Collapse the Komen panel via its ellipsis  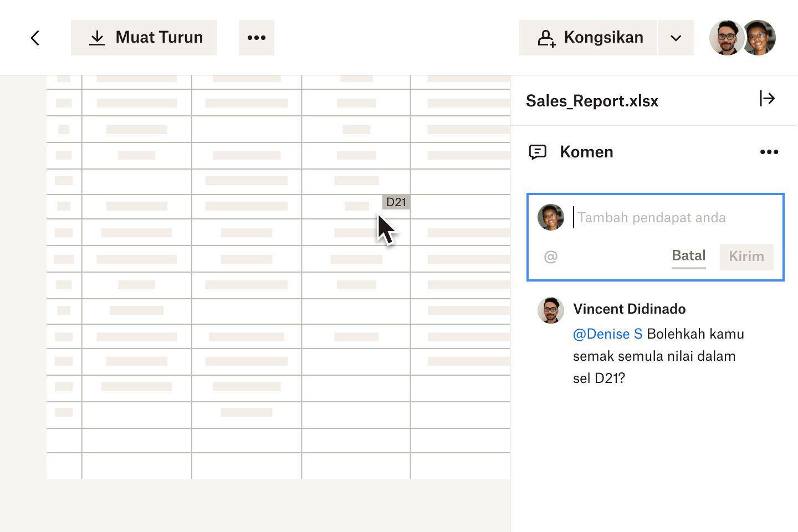pos(769,152)
